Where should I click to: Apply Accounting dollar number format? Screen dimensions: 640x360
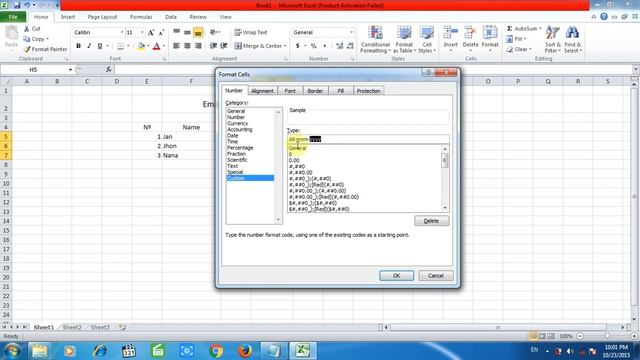pyautogui.click(x=298, y=46)
